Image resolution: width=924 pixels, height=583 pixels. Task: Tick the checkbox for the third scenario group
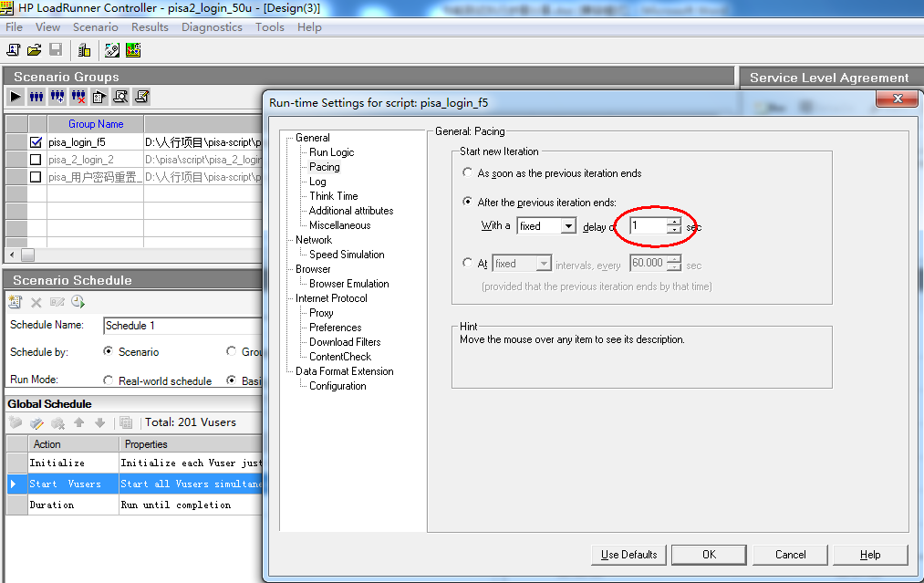point(36,177)
